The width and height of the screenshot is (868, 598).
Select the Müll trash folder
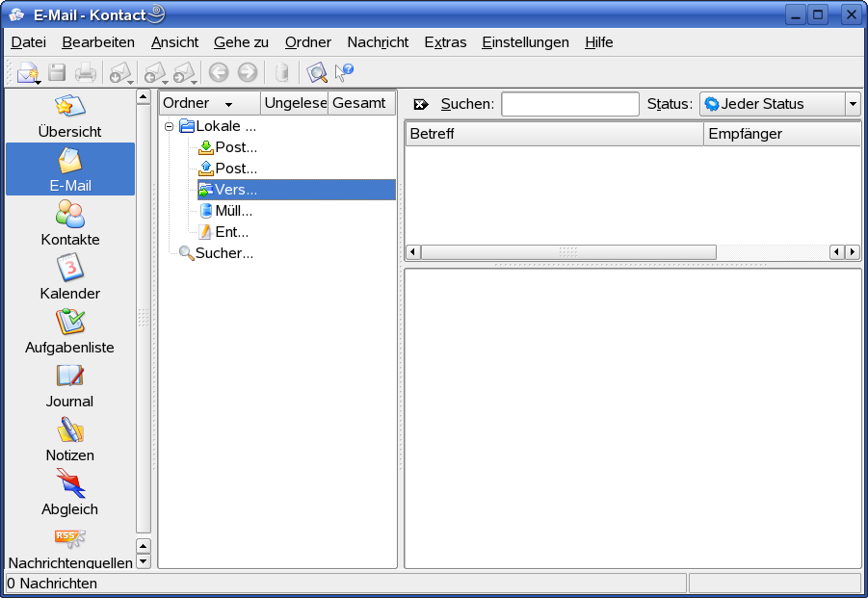point(232,211)
